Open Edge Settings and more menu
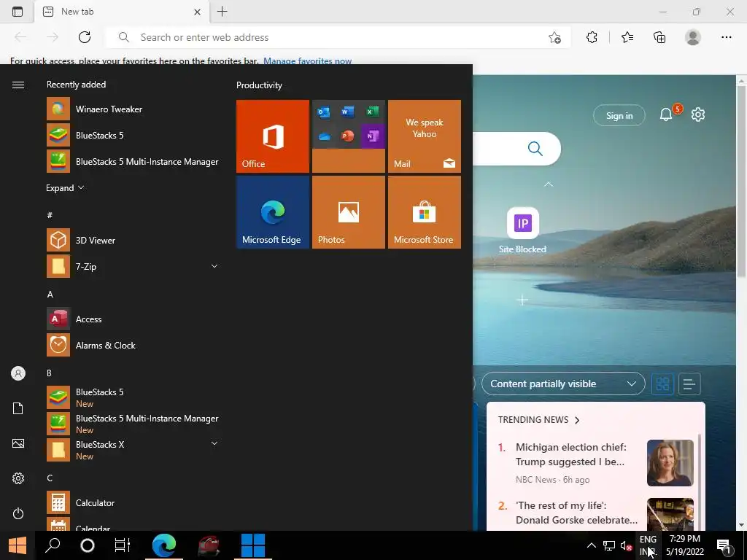 [x=726, y=37]
